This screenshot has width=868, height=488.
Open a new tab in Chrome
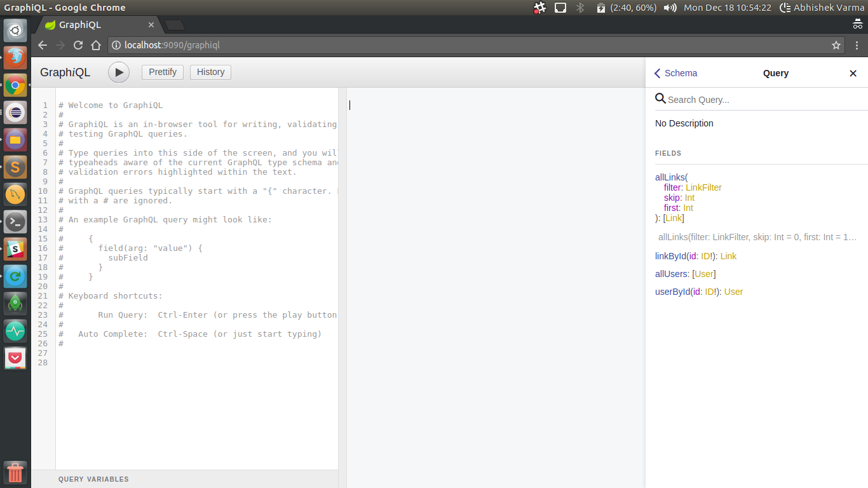point(175,25)
